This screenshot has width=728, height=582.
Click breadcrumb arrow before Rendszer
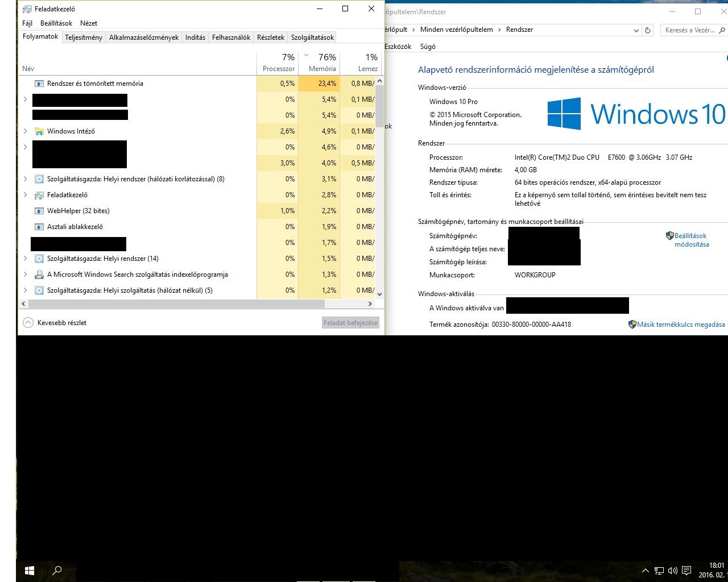499,30
